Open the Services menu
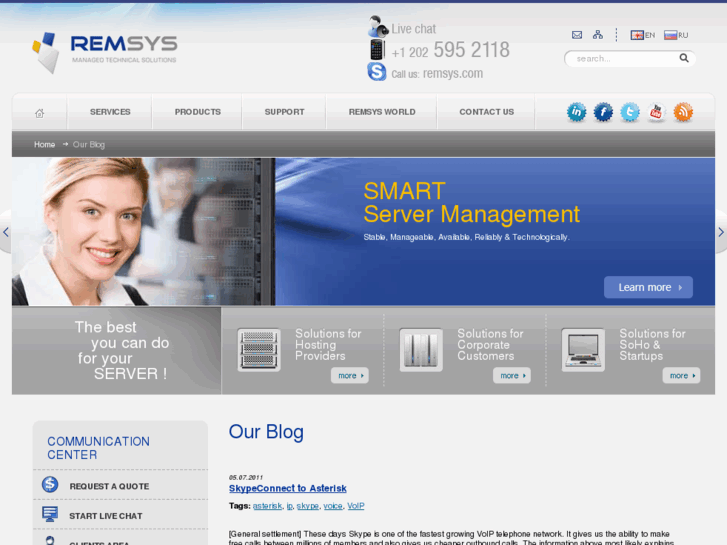The image size is (727, 545). tap(110, 112)
